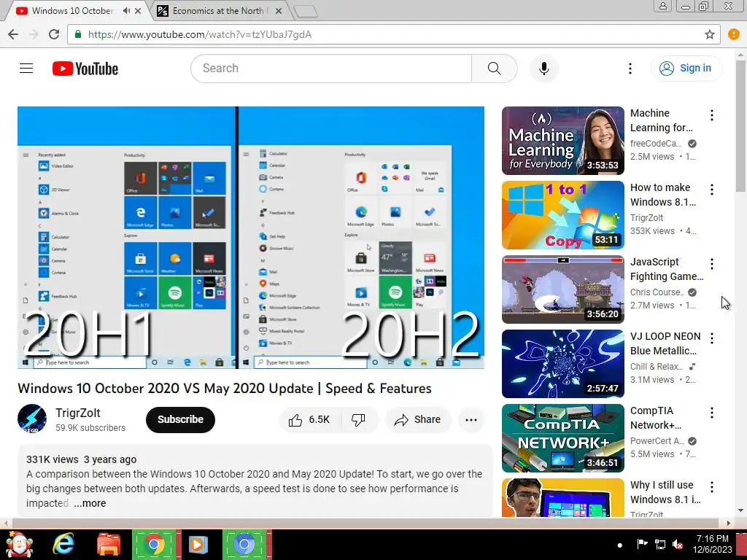The image size is (747, 560).
Task: Open How to make Windows 8.1 thumbnail
Action: point(562,215)
